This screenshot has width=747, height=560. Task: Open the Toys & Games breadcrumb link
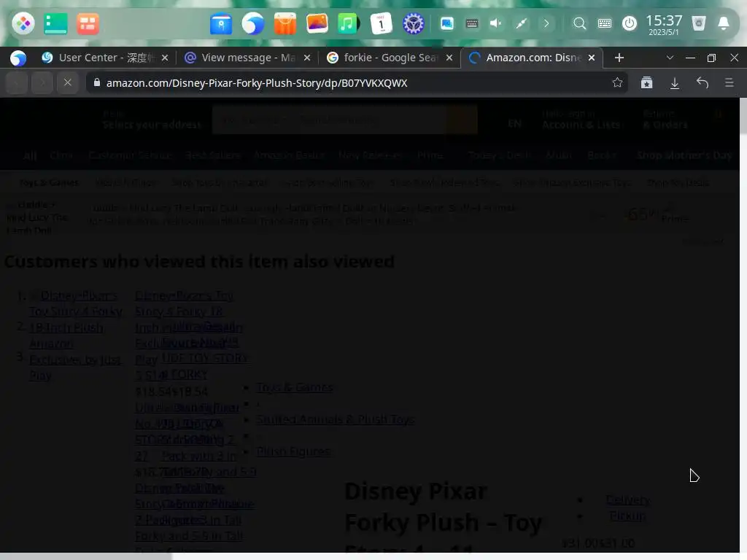pos(295,387)
